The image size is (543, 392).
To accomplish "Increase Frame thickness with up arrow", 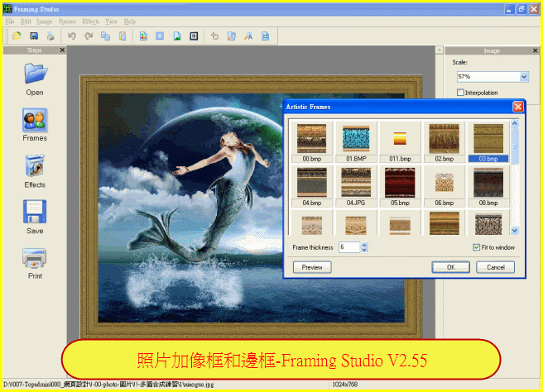I will (x=364, y=244).
